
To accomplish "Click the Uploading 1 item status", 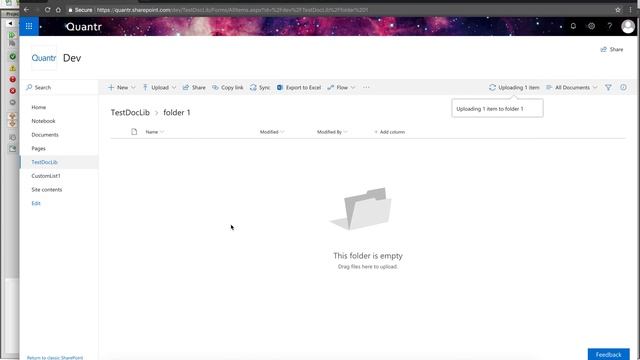I will (514, 87).
